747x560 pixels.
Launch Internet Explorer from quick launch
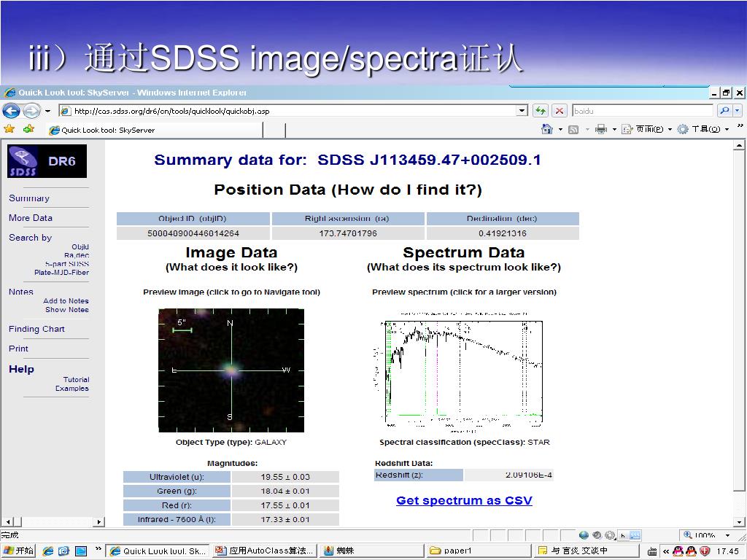tap(47, 551)
